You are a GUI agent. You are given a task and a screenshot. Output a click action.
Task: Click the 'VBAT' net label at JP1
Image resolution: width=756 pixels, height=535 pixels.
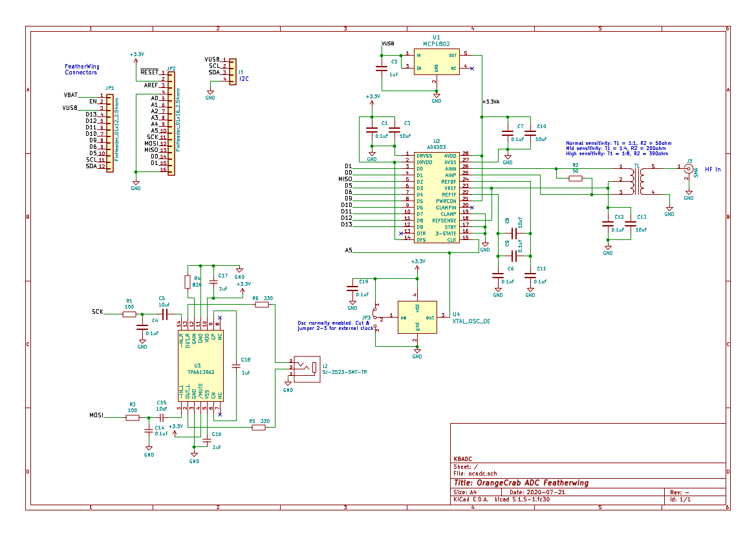(70, 95)
